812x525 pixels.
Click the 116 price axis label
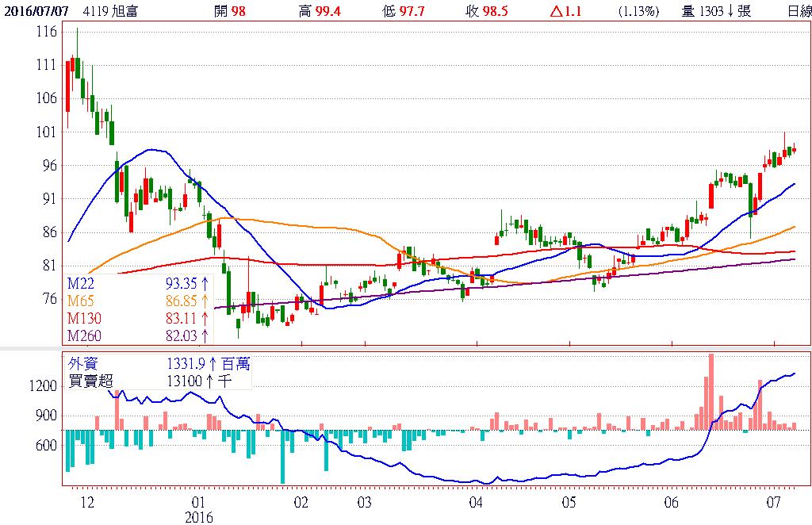tap(47, 31)
